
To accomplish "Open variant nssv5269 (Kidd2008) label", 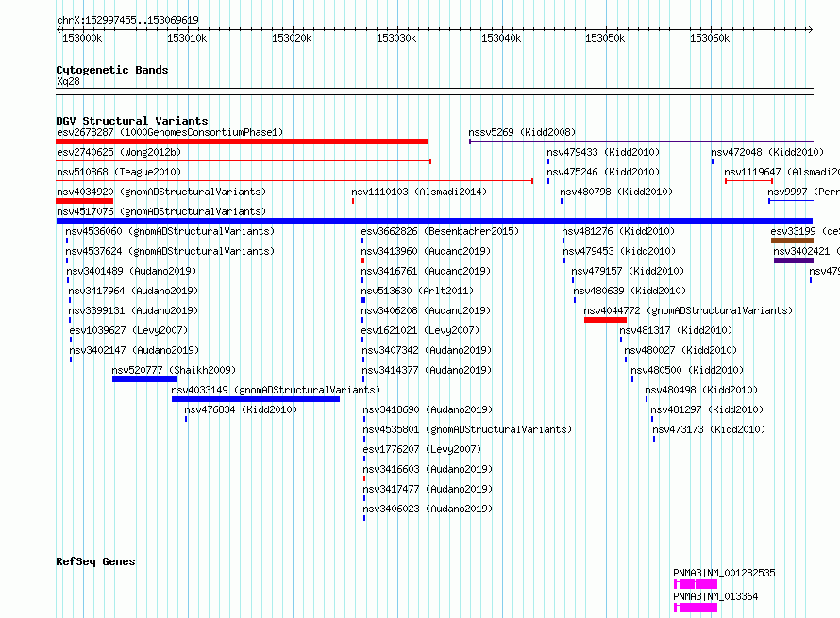I will click(x=522, y=132).
